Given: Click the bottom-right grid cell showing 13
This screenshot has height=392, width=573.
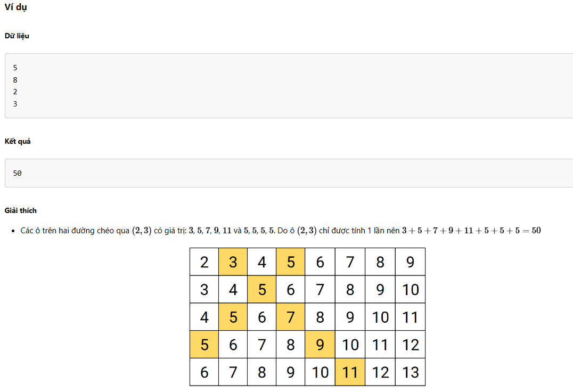Looking at the screenshot, I should pyautogui.click(x=411, y=372).
